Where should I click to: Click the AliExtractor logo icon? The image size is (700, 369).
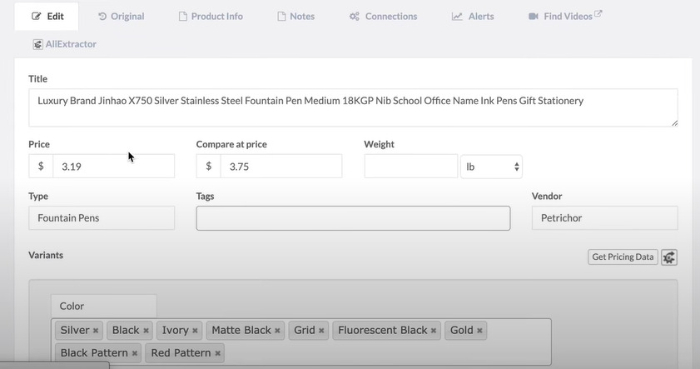coord(38,44)
